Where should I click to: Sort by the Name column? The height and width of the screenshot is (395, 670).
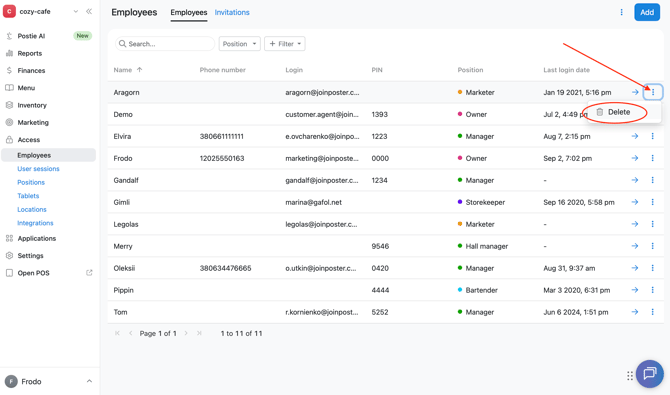click(128, 70)
